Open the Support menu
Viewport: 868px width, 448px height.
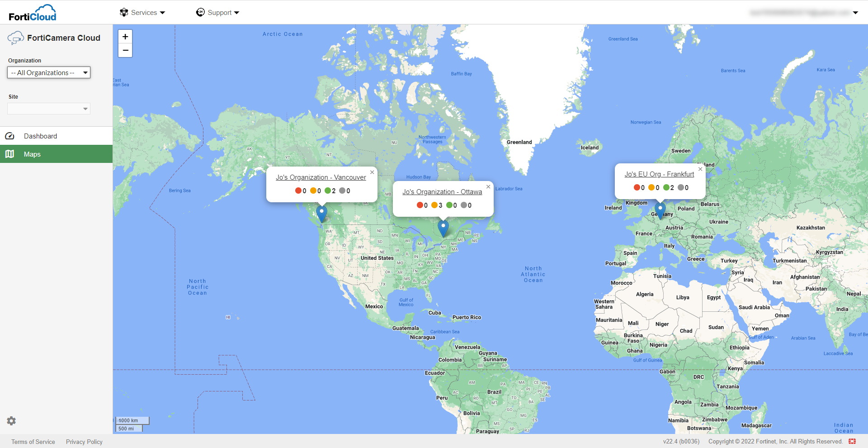click(x=218, y=13)
